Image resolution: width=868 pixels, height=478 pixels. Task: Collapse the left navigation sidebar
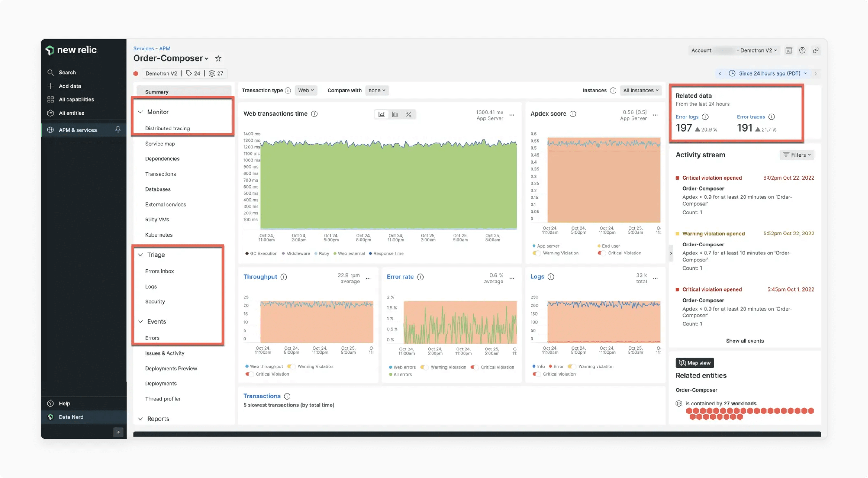pos(118,432)
